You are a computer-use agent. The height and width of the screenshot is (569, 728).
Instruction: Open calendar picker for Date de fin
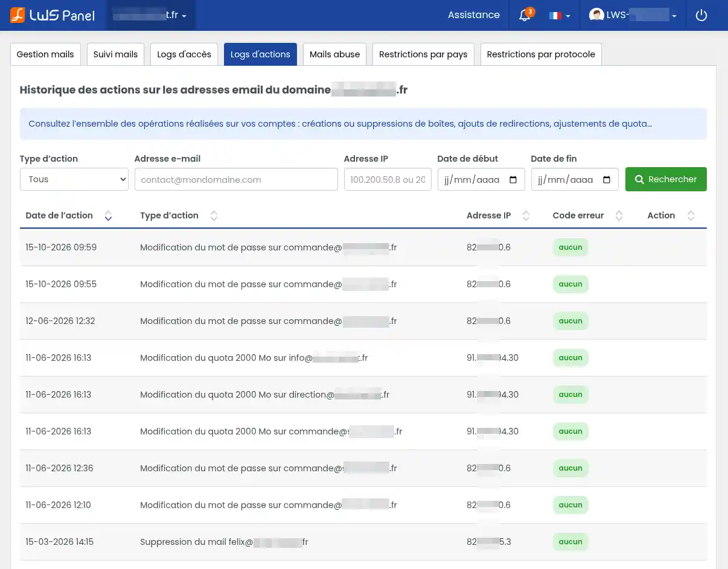607,180
